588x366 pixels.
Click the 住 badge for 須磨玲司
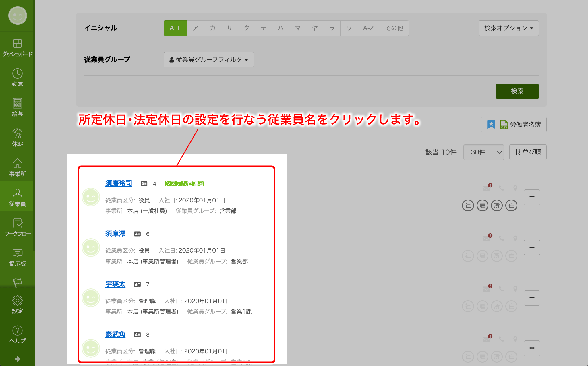[511, 206]
